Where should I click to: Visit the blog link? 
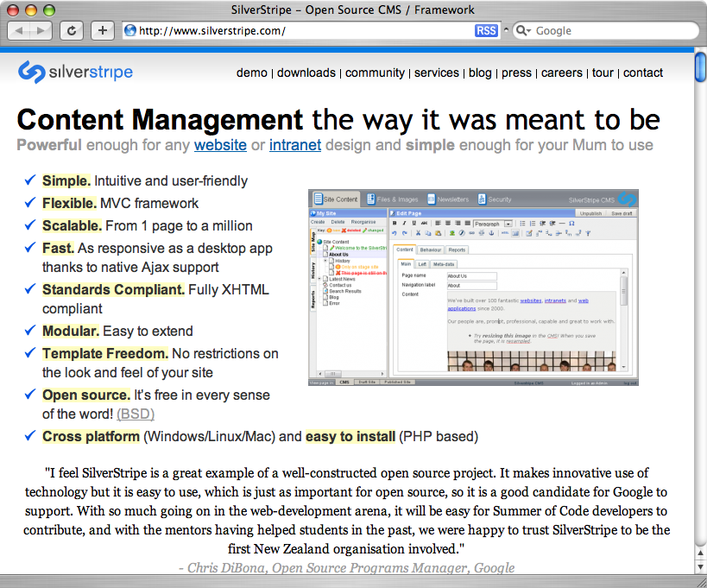[x=480, y=73]
